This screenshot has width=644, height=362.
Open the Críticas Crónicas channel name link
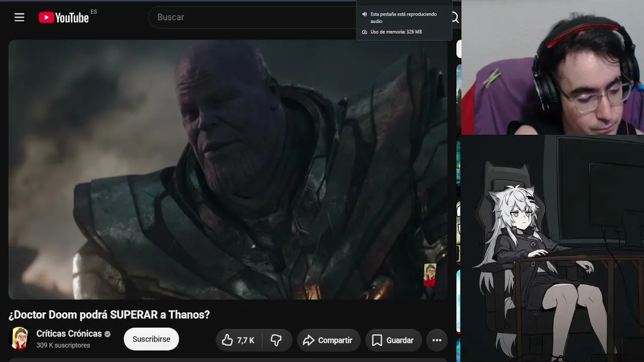pos(69,334)
